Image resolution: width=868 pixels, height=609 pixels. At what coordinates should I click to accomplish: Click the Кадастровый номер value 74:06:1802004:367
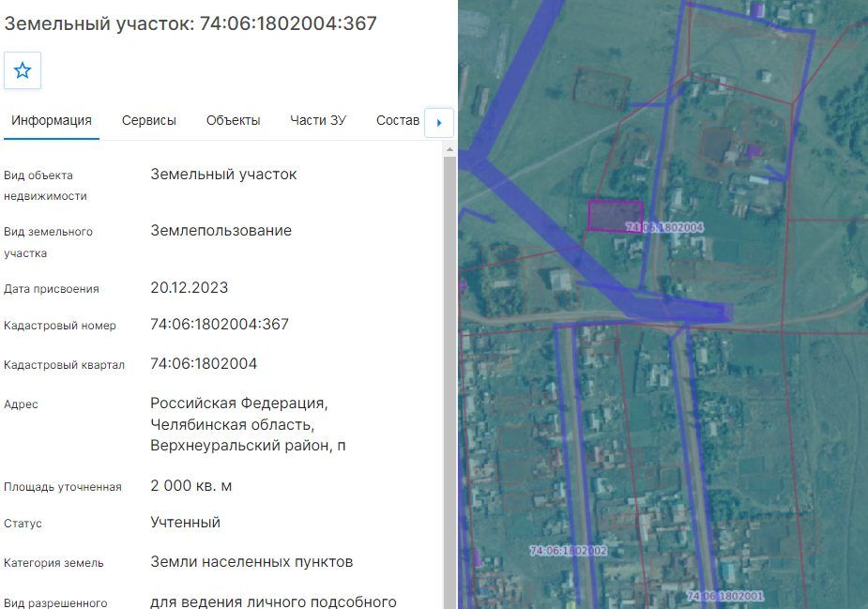[x=220, y=324]
